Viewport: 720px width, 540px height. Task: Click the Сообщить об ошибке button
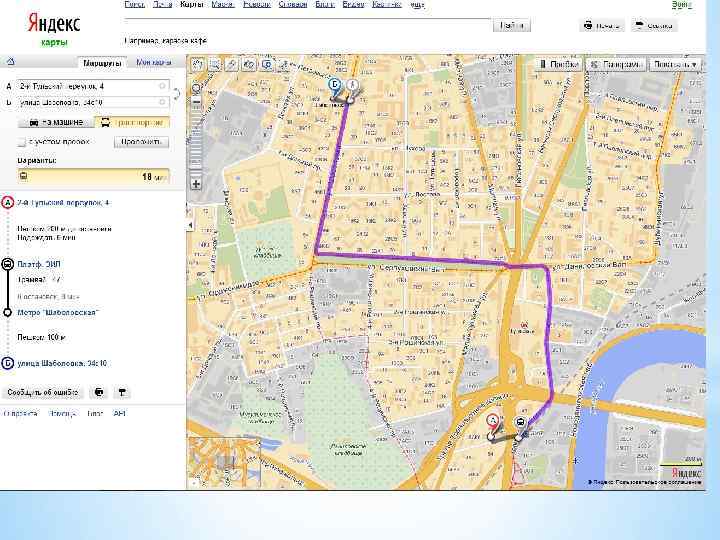click(43, 392)
